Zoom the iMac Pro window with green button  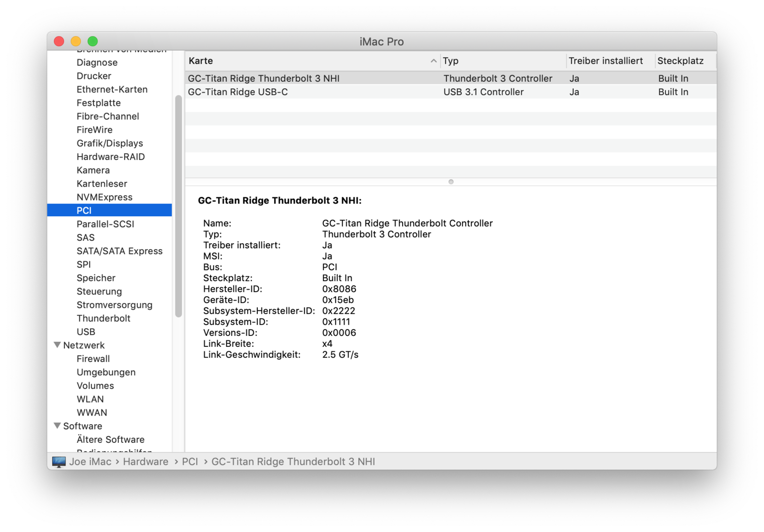(93, 41)
